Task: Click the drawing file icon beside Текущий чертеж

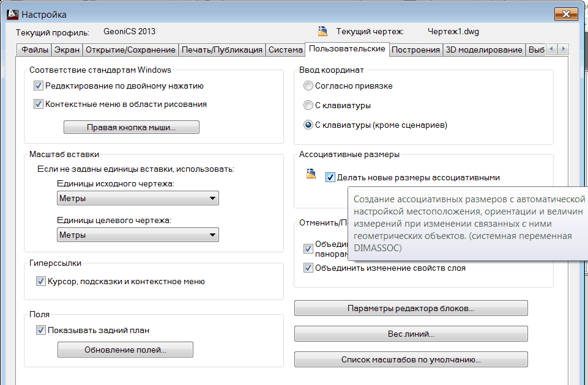Action: click(323, 32)
